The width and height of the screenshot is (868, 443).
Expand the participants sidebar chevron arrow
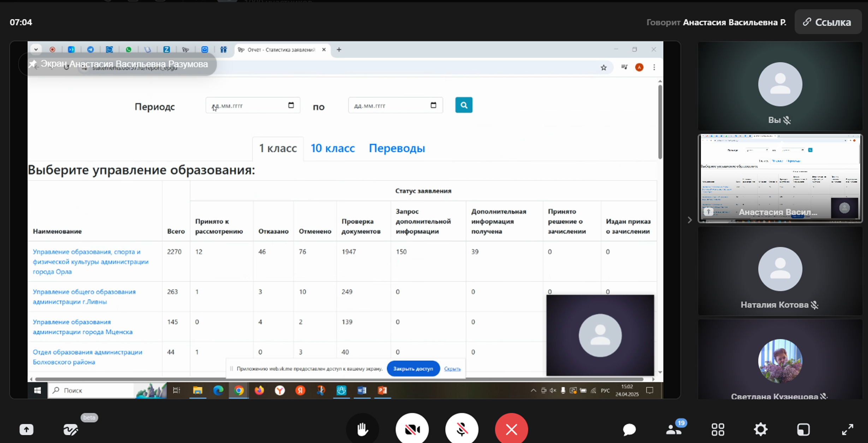[x=690, y=220]
